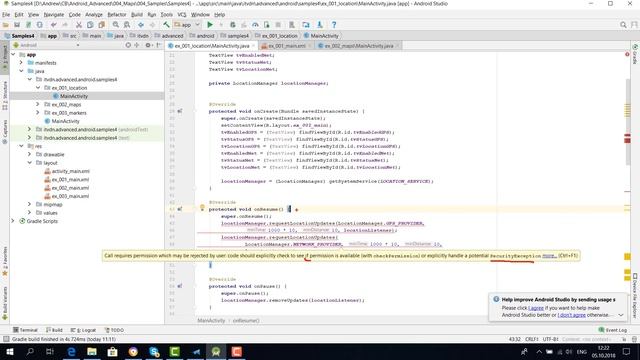Click the Save All toolbar icon
The image size is (640, 360).
click(17, 25)
